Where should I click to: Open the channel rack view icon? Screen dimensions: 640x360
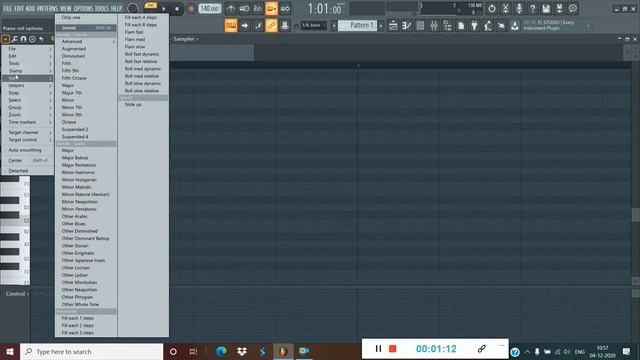point(420,26)
